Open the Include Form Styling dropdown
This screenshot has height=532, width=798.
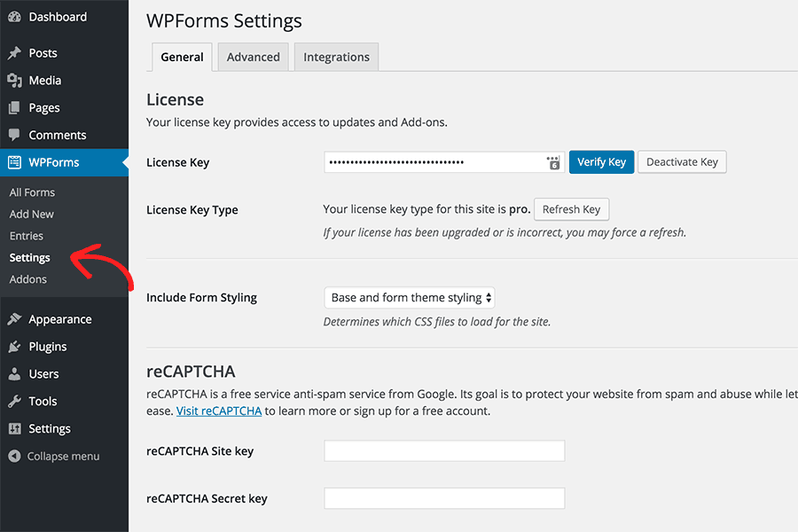pos(409,297)
